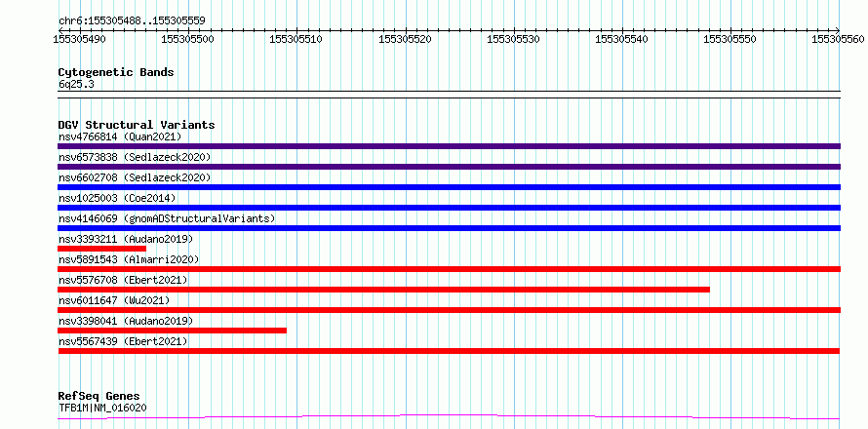Click ruler position 155305490
Image resolution: width=868 pixels, height=429 pixels.
click(80, 39)
